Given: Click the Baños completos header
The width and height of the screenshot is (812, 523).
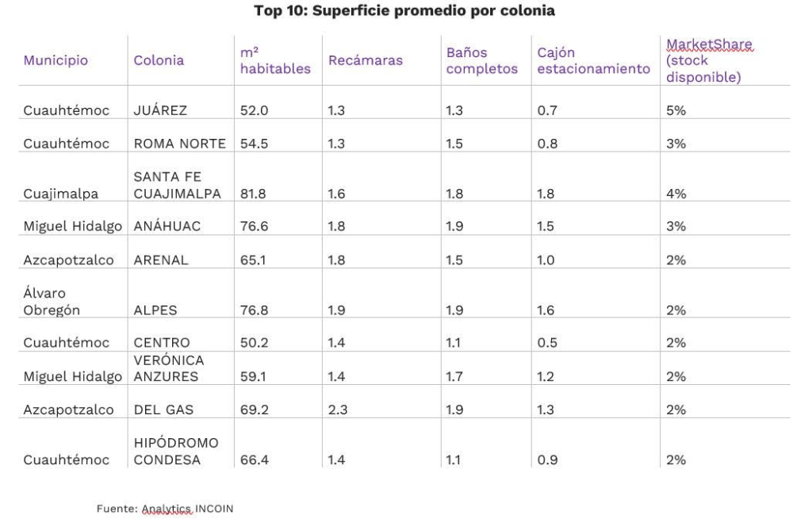Looking at the screenshot, I should tap(481, 61).
